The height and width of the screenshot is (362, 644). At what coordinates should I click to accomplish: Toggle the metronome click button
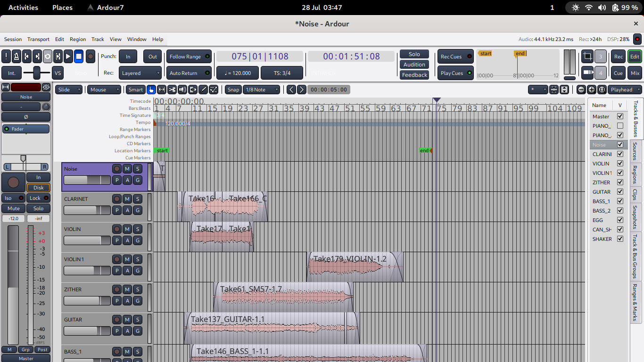(16, 57)
